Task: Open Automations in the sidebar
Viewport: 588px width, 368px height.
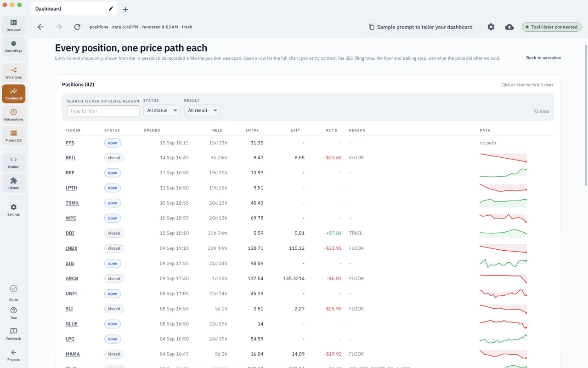Action: (13, 115)
